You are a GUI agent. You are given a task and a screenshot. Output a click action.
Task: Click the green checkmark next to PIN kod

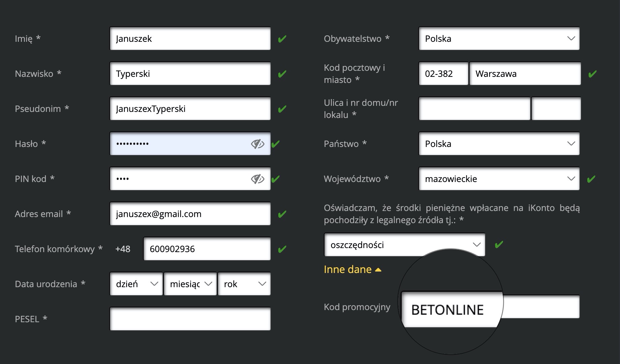[276, 179]
